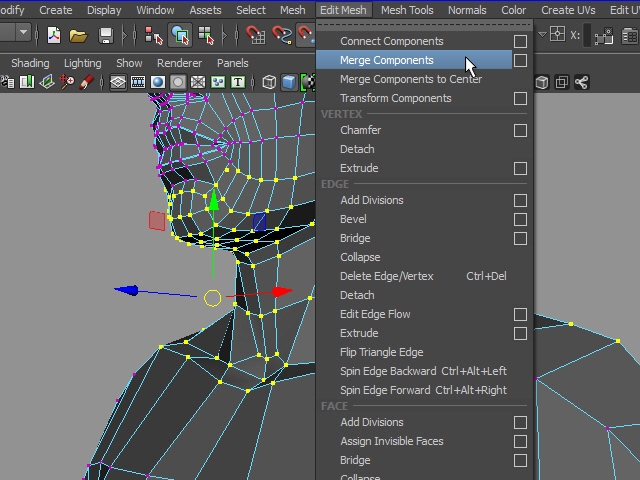Toggle the Field chart icon

tap(198, 82)
